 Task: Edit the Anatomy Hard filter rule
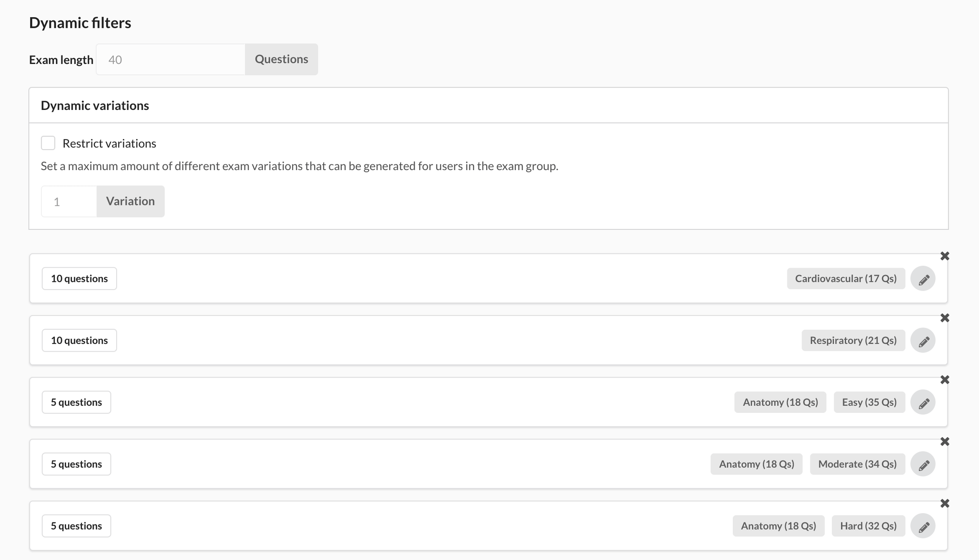point(924,526)
